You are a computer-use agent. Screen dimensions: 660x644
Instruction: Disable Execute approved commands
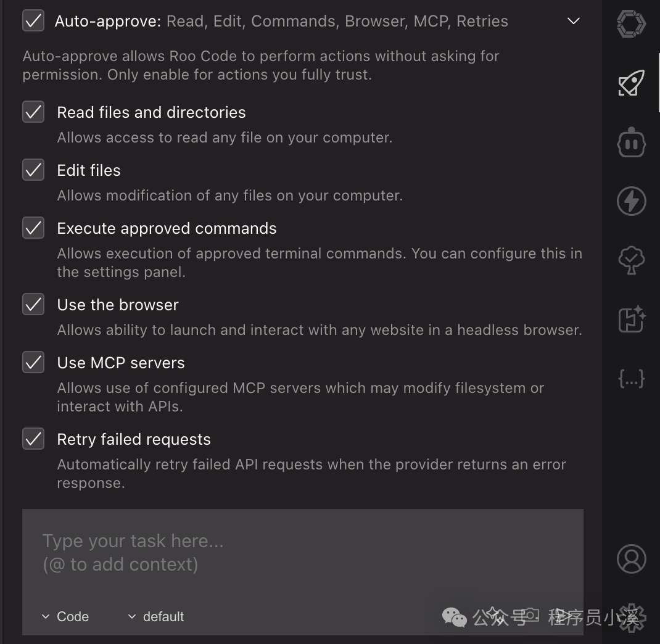[x=33, y=228]
